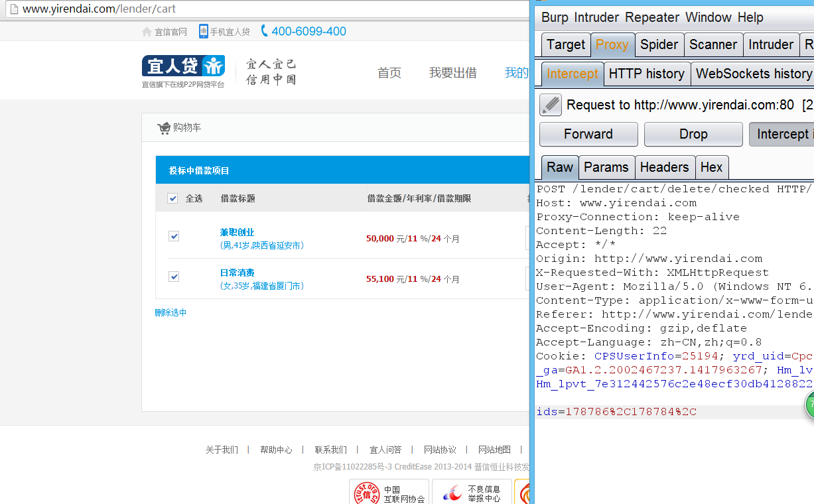814x504 pixels.
Task: Switch to the Scanner tab
Action: (713, 44)
